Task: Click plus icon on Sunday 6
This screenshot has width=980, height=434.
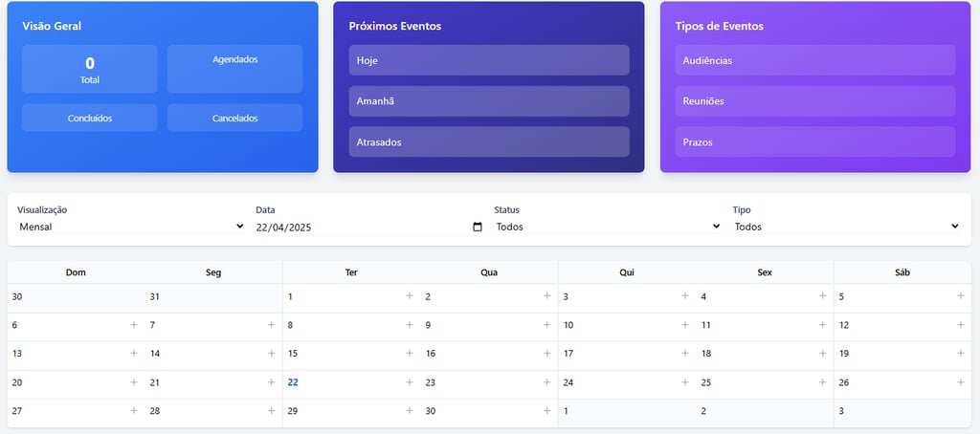Action: [134, 325]
